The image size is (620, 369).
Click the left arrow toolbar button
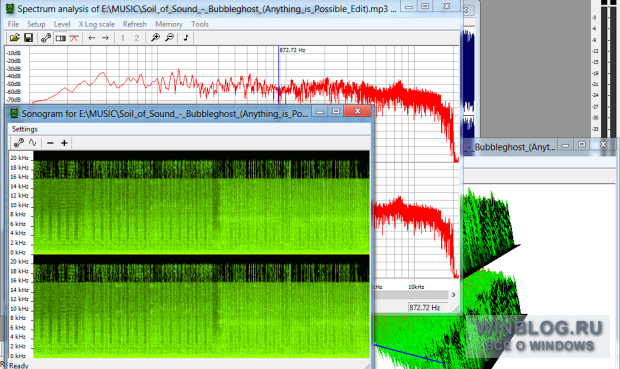point(92,38)
